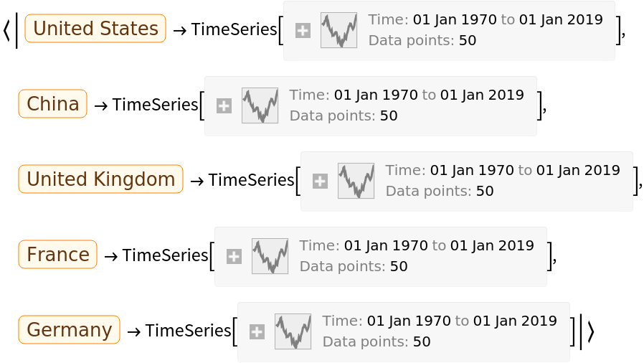Click the TimeSeries text next to China

pos(155,105)
